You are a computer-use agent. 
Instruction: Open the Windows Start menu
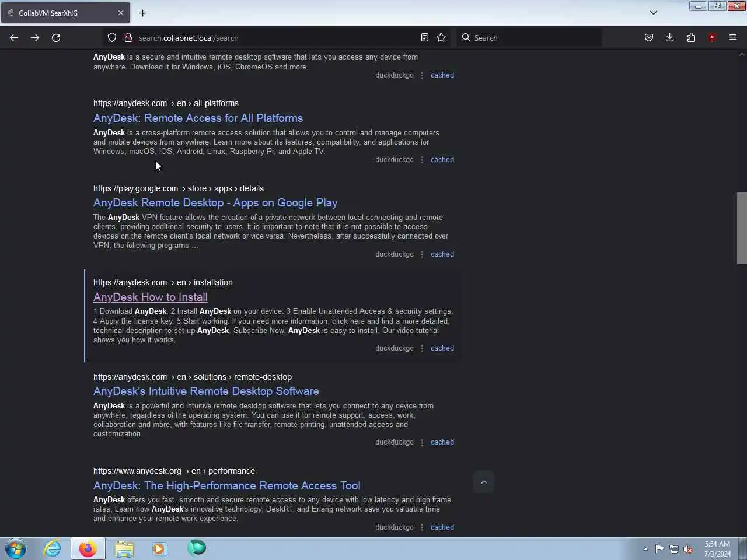16,549
